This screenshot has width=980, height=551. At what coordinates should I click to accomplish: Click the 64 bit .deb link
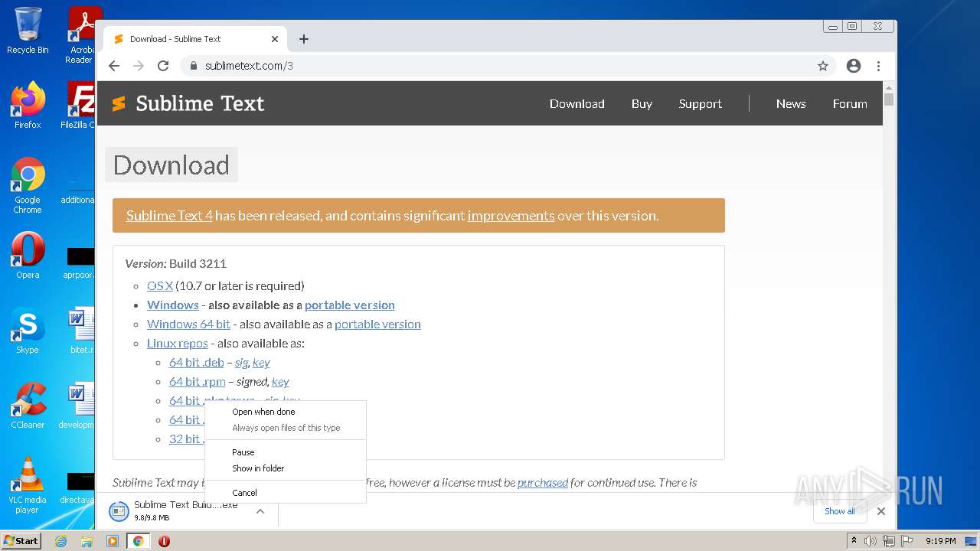(197, 362)
